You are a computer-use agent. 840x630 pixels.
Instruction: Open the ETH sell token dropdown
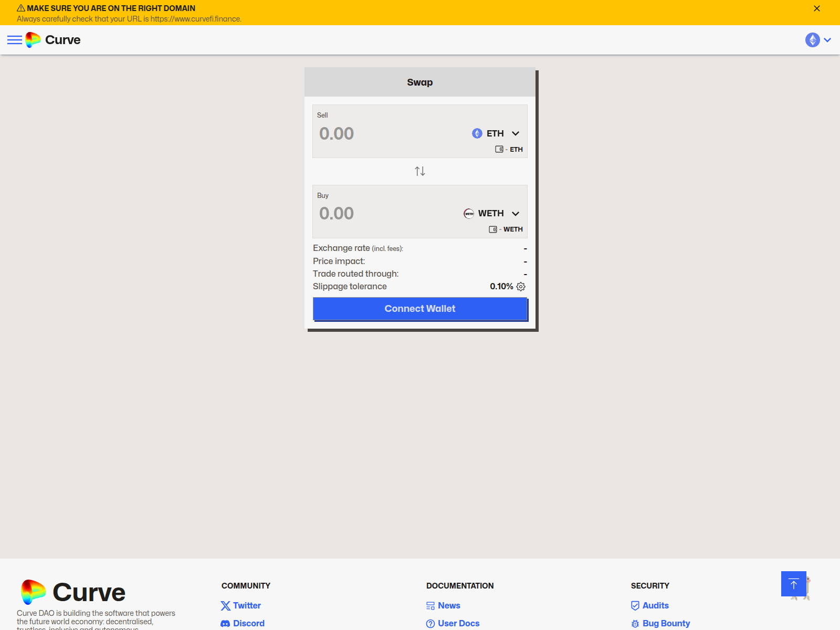496,133
